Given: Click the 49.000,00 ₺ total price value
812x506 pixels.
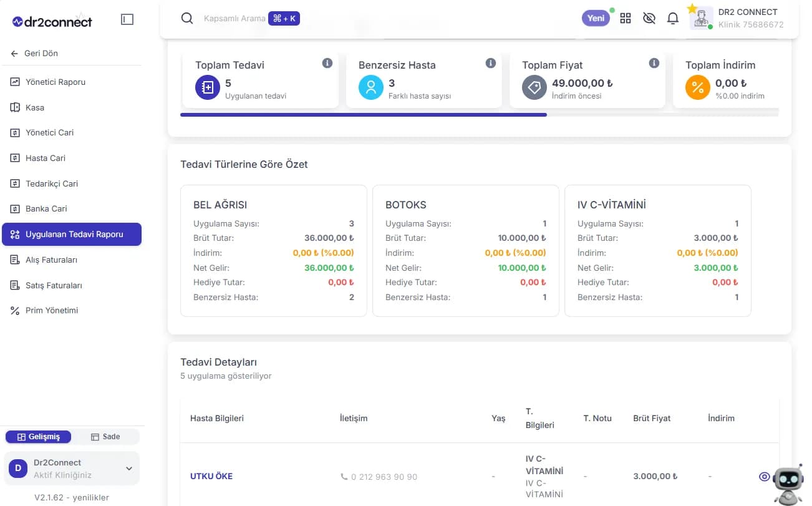Looking at the screenshot, I should 582,83.
